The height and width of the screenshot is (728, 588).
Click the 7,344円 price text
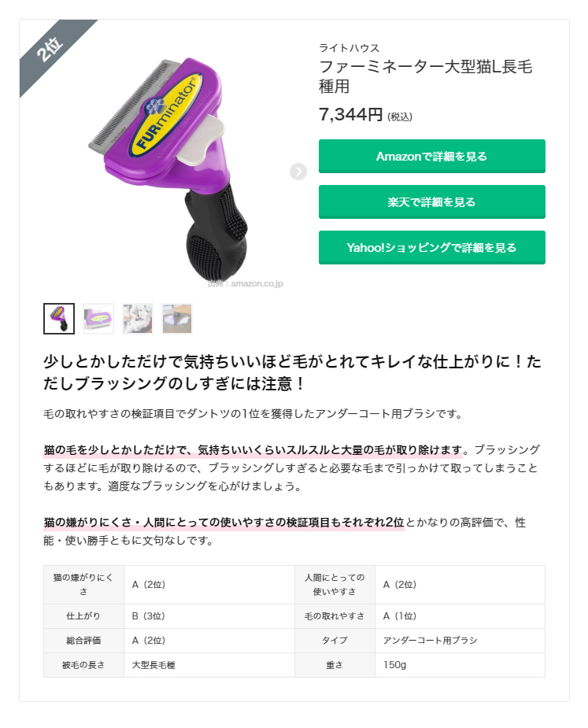pos(350,114)
